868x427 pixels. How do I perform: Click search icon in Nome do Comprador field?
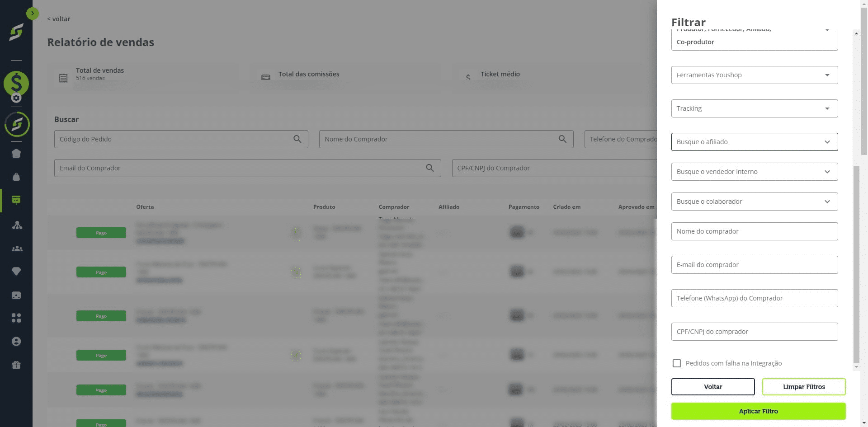562,139
